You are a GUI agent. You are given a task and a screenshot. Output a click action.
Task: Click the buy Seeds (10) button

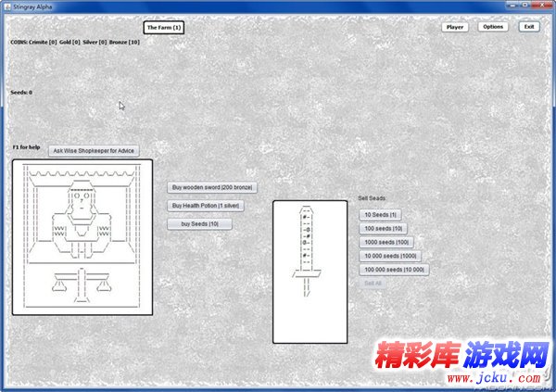point(199,224)
